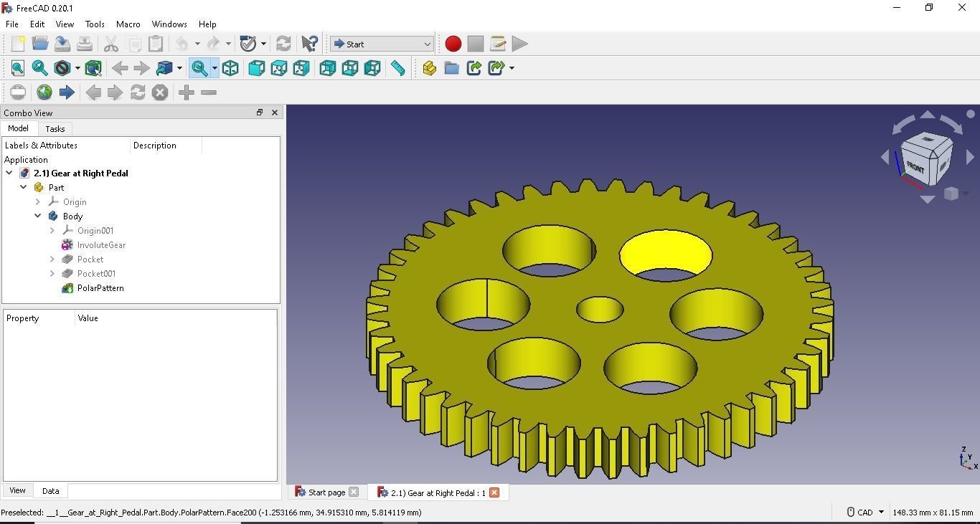Open the Tools menu

95,24
